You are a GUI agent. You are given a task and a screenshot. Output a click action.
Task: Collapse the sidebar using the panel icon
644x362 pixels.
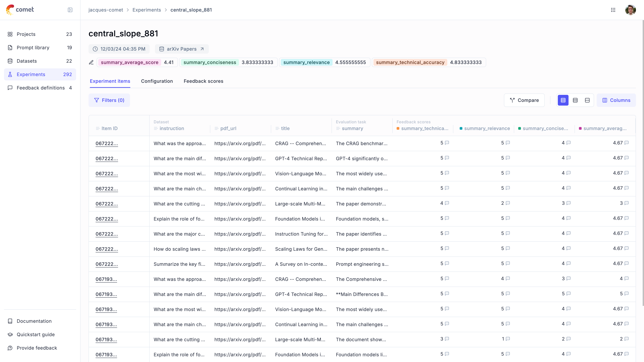70,10
